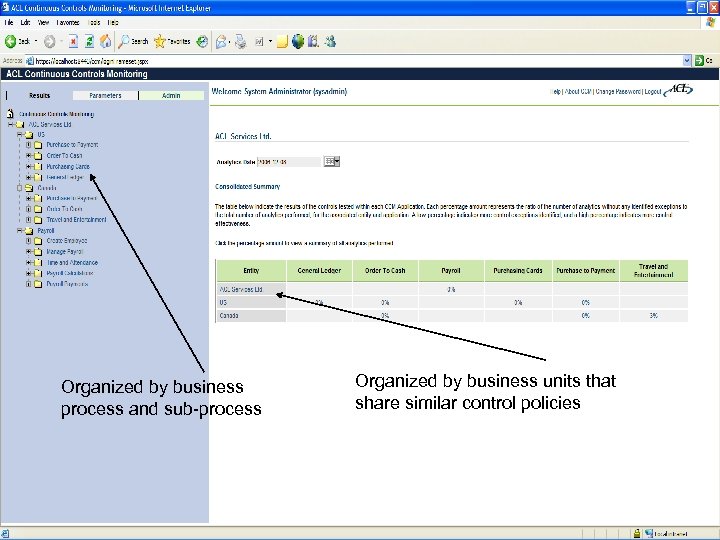Go to the browser Home icon

(x=106, y=41)
